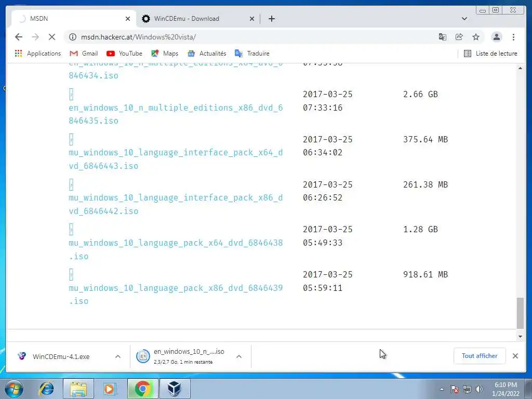532x399 pixels.
Task: Click the forward navigation arrow
Action: (x=35, y=37)
